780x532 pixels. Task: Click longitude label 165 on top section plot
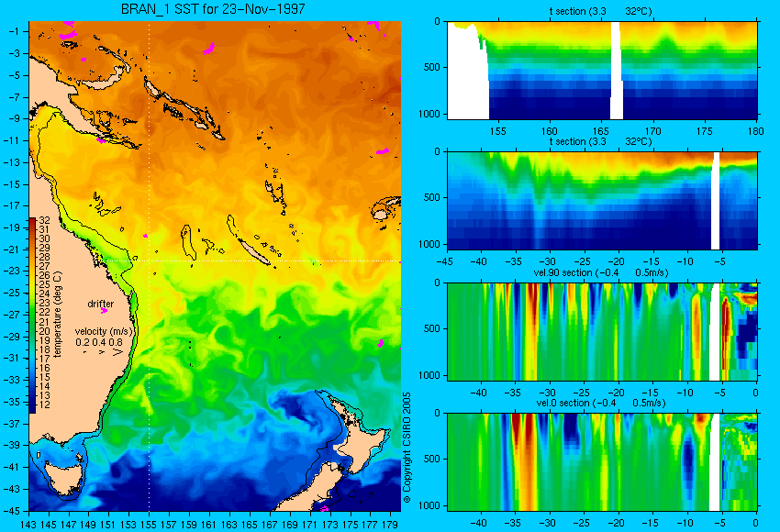(x=601, y=131)
